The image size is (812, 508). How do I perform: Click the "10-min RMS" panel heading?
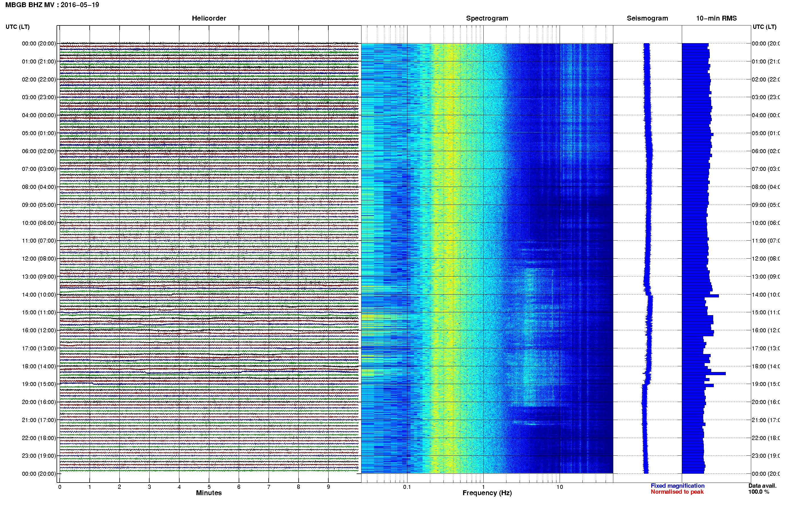point(716,19)
